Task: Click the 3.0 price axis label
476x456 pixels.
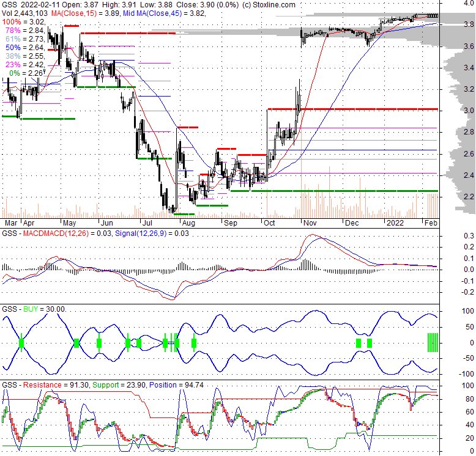Action: pyautogui.click(x=469, y=111)
